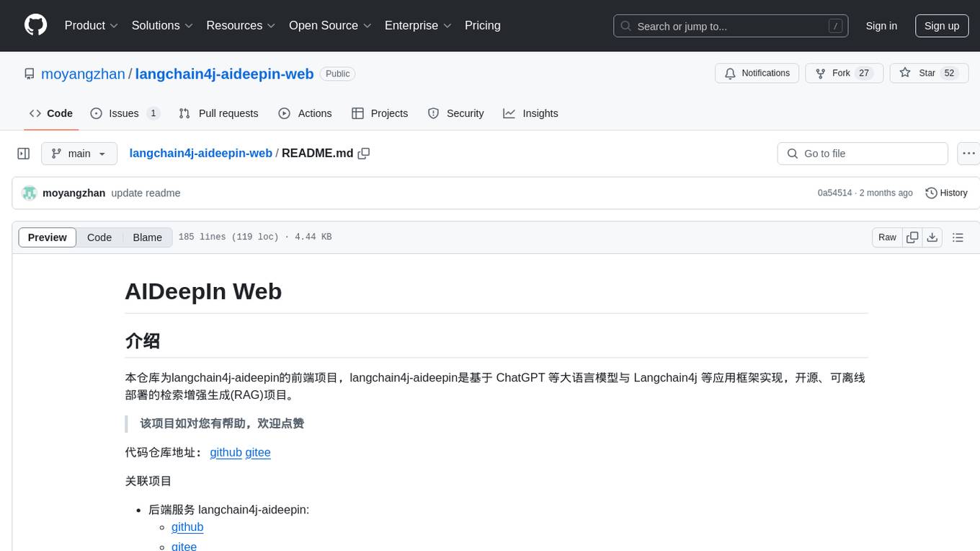Open the Raw file view
This screenshot has height=551, width=980.
tap(887, 237)
